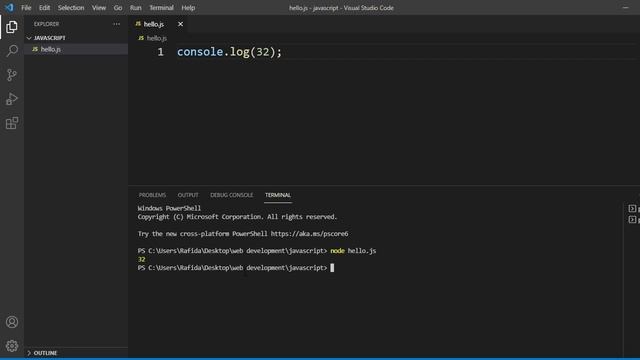640x360 pixels.
Task: Select the second terminal instance icon
Action: pos(632,220)
